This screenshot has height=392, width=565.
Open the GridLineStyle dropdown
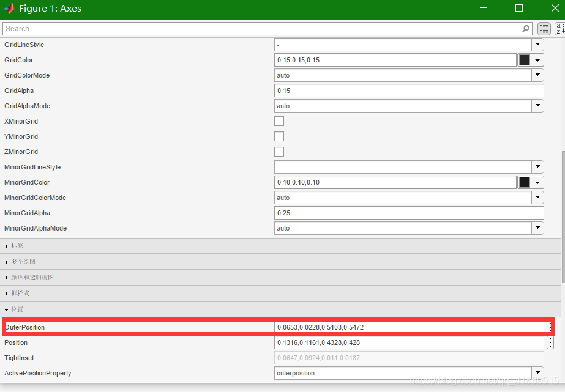coord(537,45)
